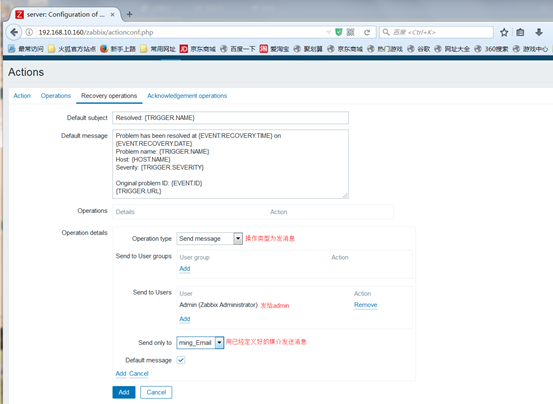The width and height of the screenshot is (553, 404).
Task: Click the blue Add button
Action: click(124, 392)
